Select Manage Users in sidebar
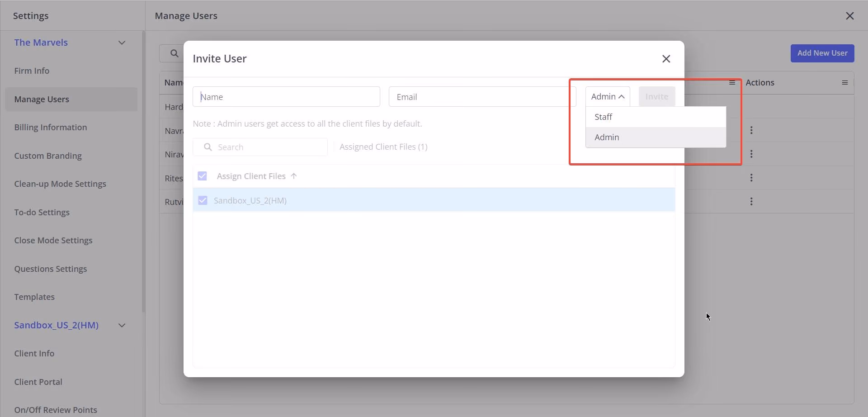The width and height of the screenshot is (868, 417). click(71, 99)
